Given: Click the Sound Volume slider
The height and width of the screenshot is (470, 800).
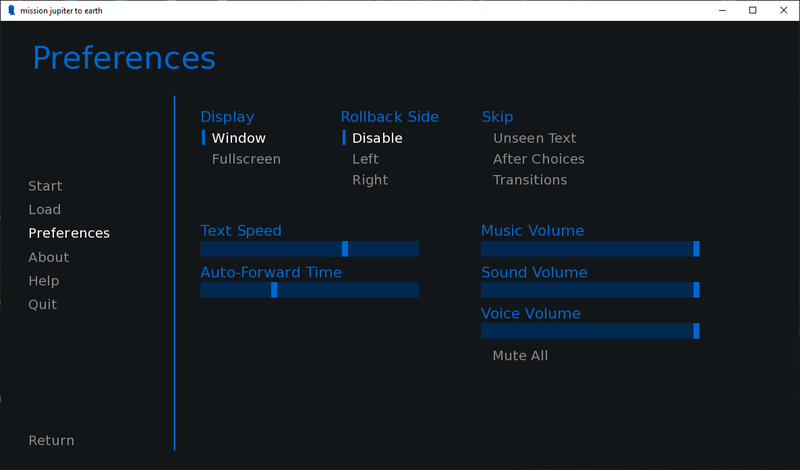Looking at the screenshot, I should (590, 290).
